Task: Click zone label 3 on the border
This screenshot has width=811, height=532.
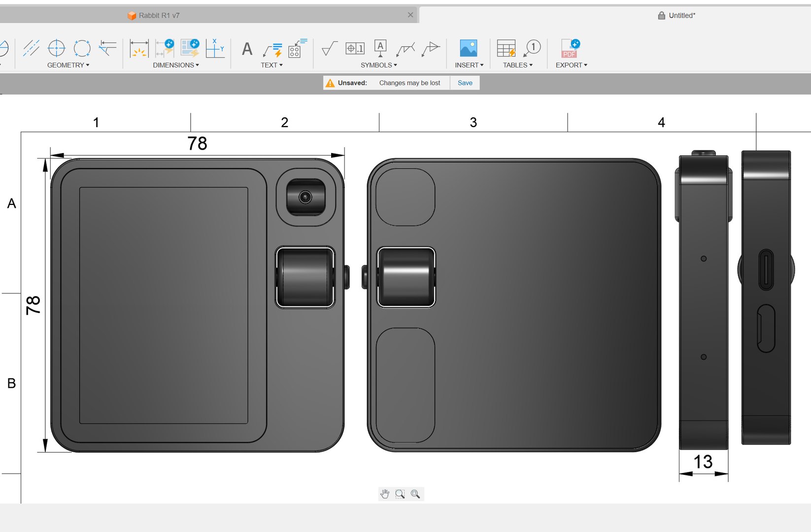Action: coord(473,122)
